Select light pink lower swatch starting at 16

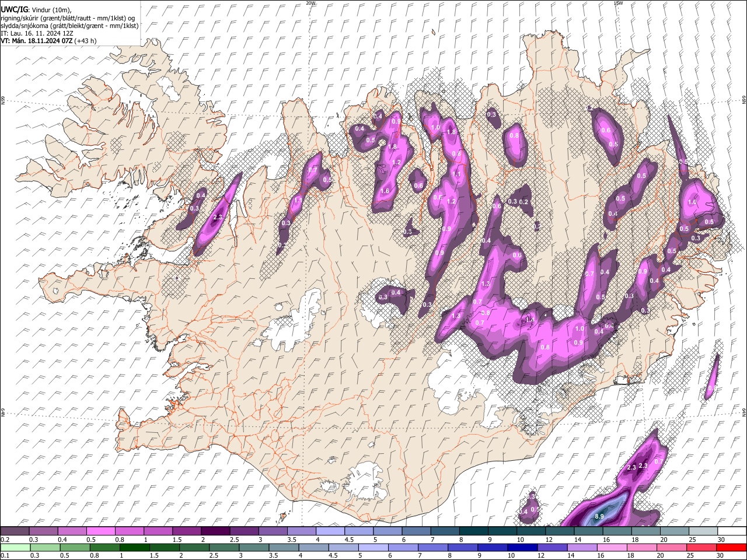pos(612,547)
